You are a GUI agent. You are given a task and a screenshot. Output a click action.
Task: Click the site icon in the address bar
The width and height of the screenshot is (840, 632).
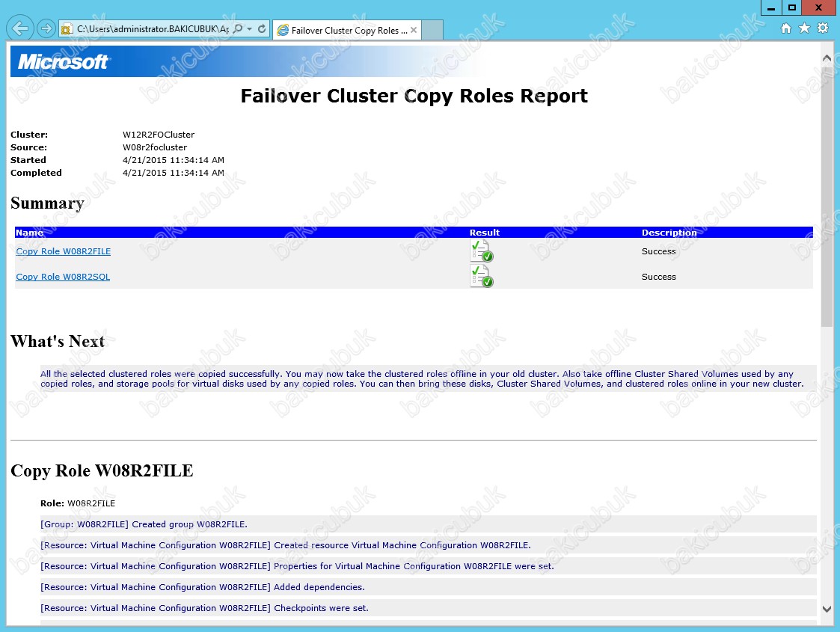click(x=67, y=29)
